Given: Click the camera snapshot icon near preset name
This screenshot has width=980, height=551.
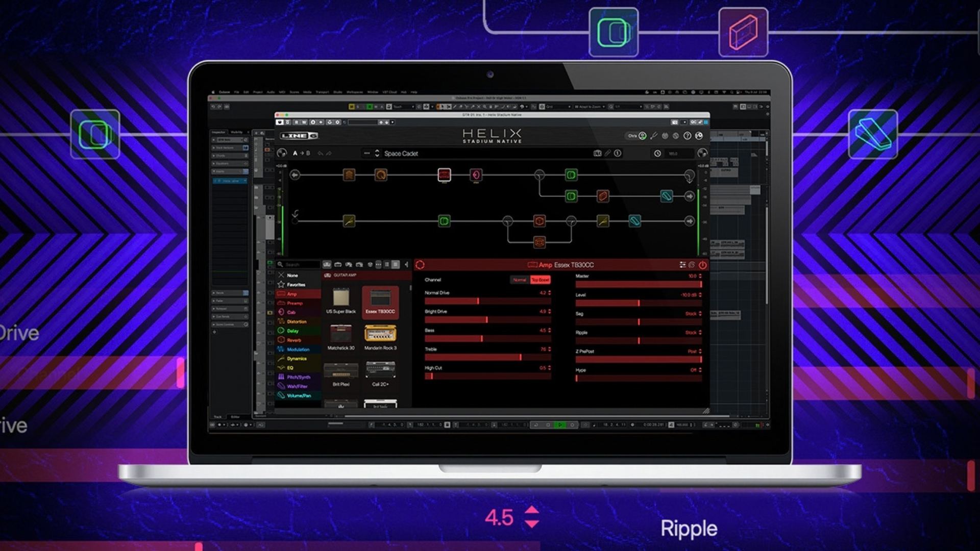Looking at the screenshot, I should pyautogui.click(x=597, y=153).
